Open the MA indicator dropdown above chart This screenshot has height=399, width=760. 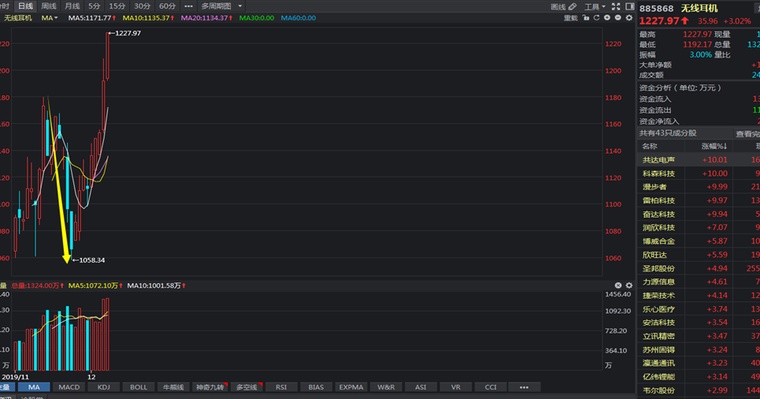point(49,18)
